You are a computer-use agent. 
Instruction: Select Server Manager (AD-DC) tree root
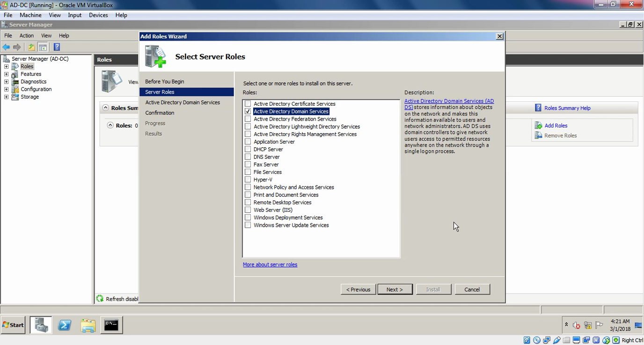[40, 59]
